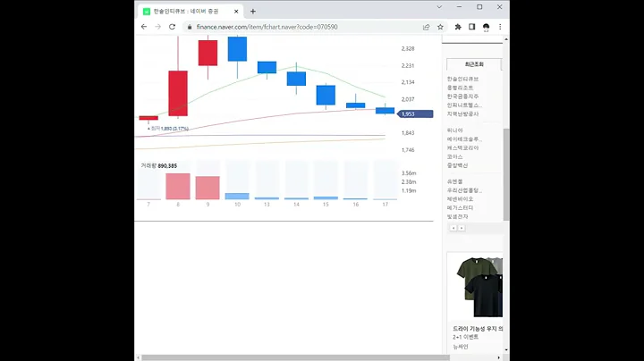Open 용평리조트 in recent list
This screenshot has height=361, width=644.
pos(460,88)
